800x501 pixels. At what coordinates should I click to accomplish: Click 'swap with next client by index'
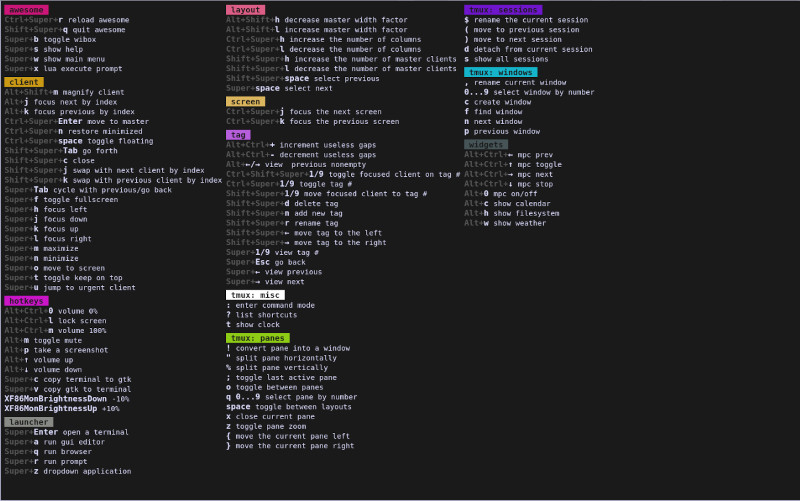tap(105, 170)
